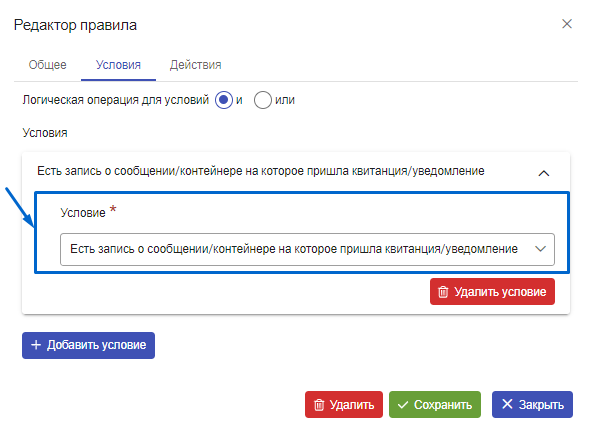
Task: Close the rule editor with X icon
Action: click(x=567, y=24)
